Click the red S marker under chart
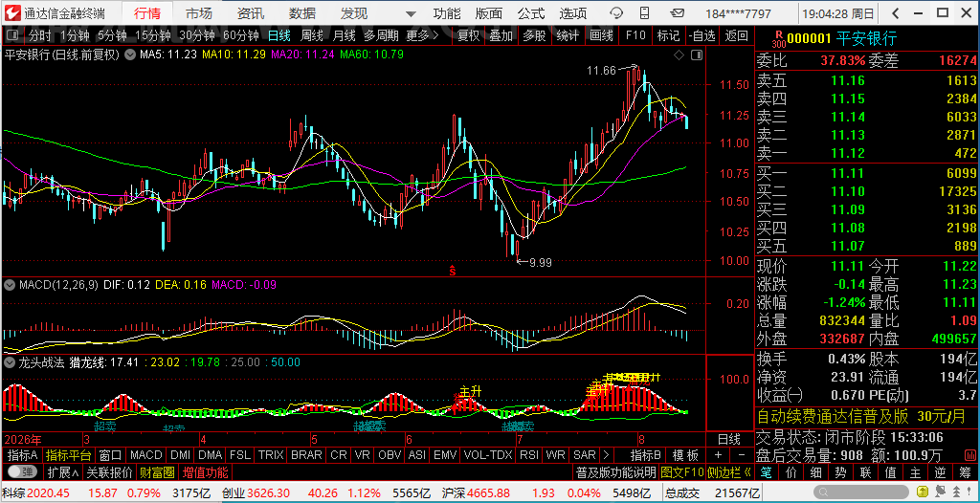The height and width of the screenshot is (503, 980). [453, 271]
